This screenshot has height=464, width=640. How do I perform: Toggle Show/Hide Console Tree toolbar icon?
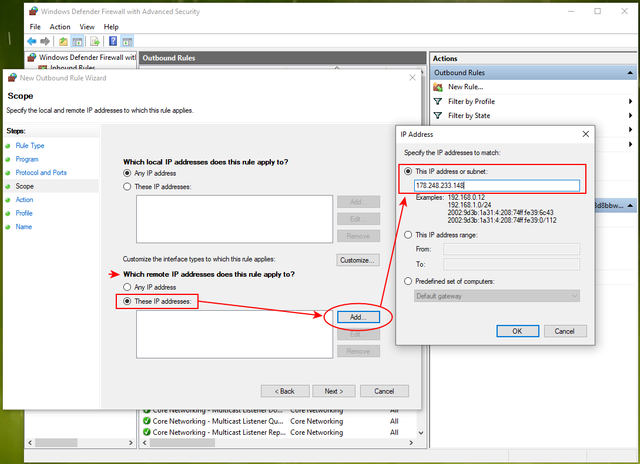pos(77,41)
